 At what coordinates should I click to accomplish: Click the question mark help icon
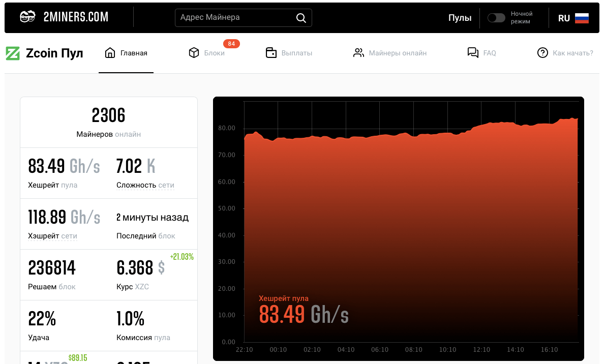(x=542, y=53)
